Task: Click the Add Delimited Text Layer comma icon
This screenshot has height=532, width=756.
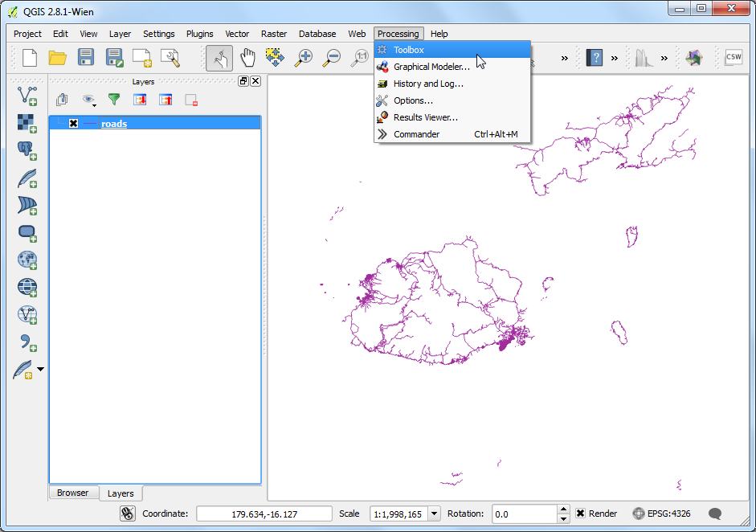Action: point(27,342)
